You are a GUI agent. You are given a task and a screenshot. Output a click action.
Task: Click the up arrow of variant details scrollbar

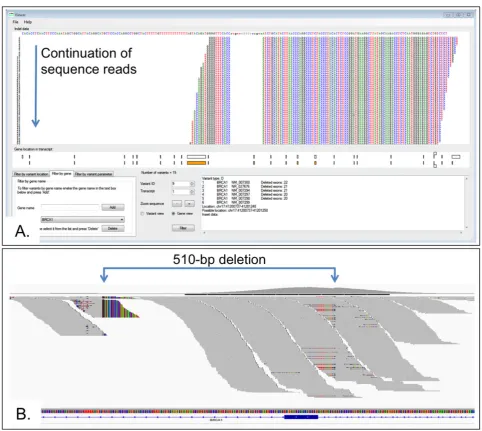click(x=466, y=179)
